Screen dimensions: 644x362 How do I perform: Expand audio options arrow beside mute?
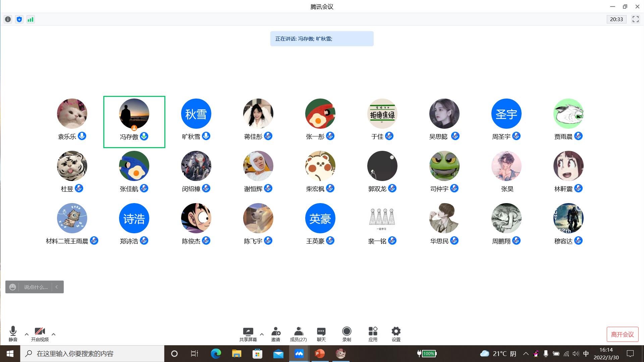click(26, 334)
